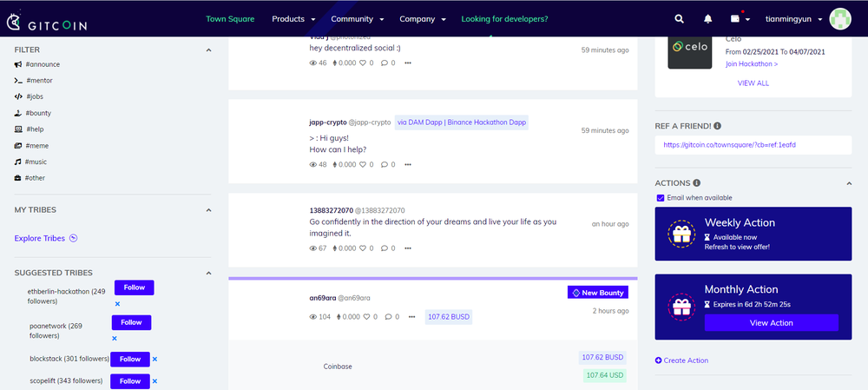This screenshot has width=868, height=390.
Task: Open the Products dropdown menu
Action: 293,19
